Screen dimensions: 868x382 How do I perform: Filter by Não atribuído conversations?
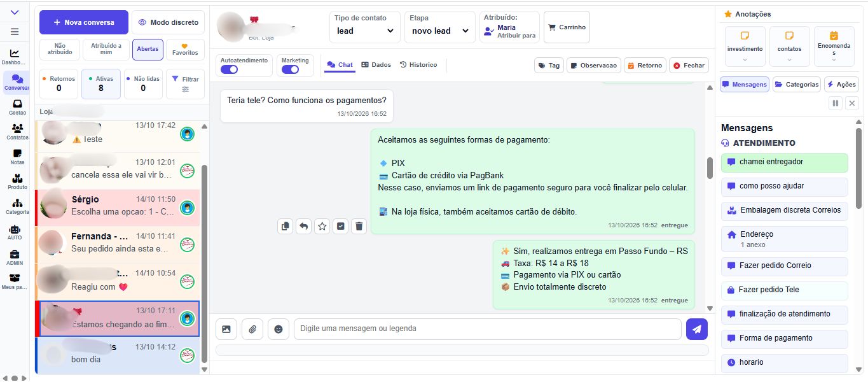60,49
